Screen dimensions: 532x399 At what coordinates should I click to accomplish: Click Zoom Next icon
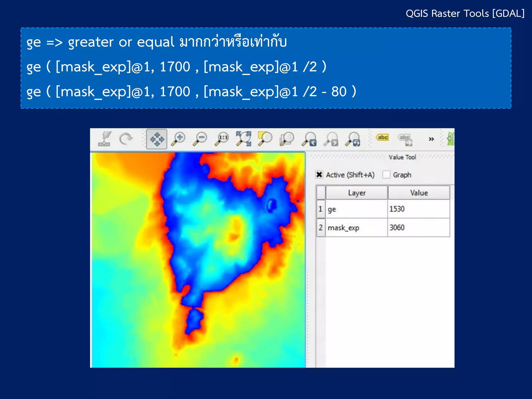point(331,139)
